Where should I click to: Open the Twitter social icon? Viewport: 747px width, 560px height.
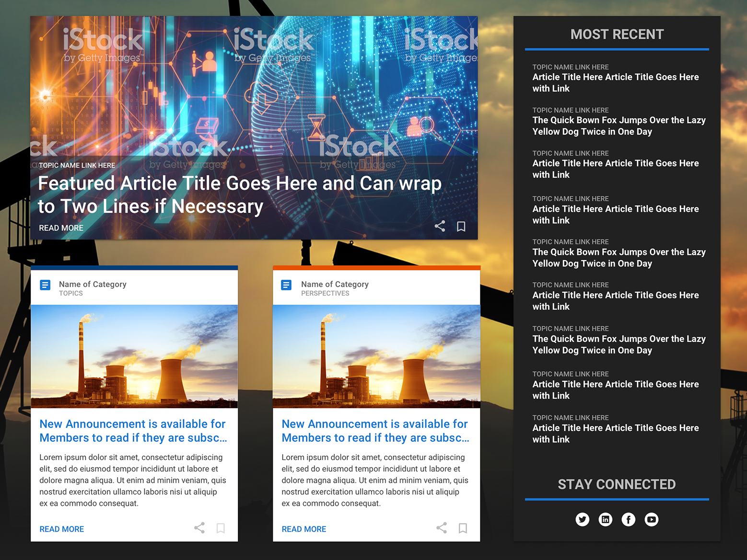point(583,519)
